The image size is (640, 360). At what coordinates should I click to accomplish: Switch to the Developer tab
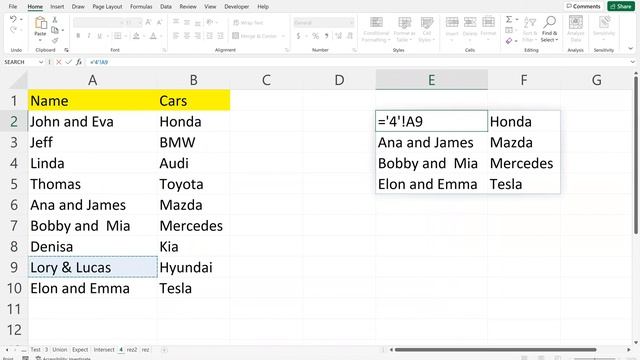point(236,7)
